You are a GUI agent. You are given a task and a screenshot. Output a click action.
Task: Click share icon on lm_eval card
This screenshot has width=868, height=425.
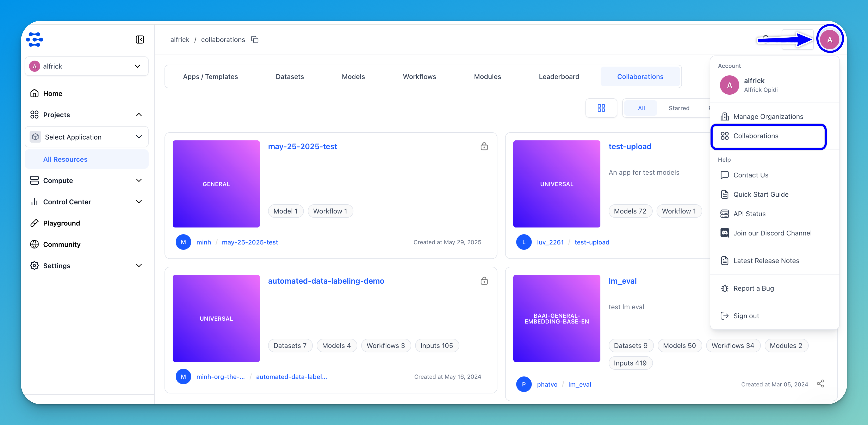coord(820,384)
